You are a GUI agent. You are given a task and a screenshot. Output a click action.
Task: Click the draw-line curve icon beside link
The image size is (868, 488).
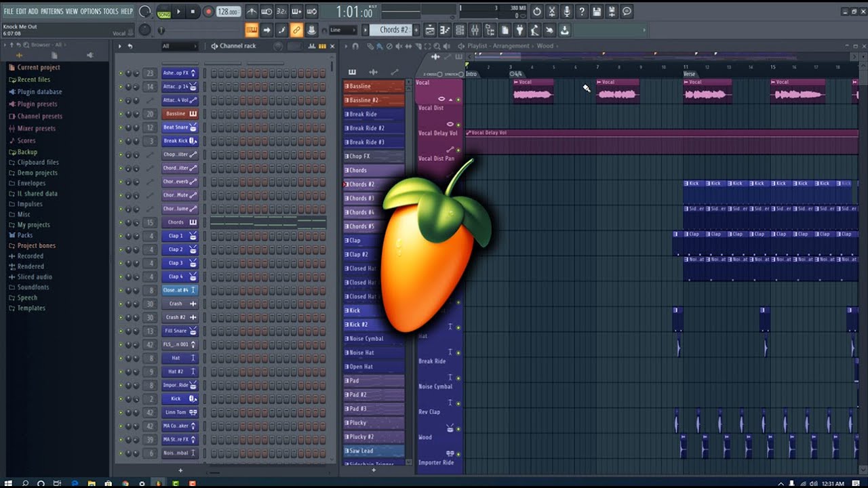click(x=281, y=30)
